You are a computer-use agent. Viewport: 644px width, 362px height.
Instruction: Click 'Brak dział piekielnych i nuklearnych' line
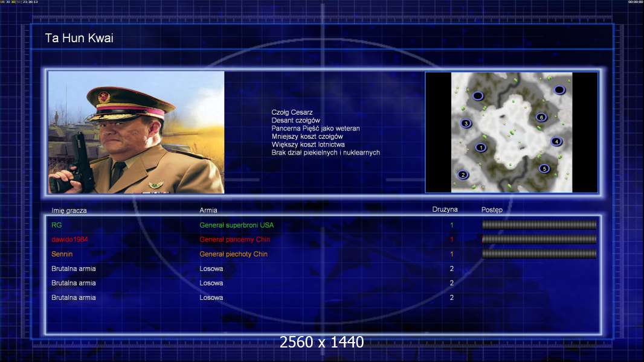coord(326,153)
